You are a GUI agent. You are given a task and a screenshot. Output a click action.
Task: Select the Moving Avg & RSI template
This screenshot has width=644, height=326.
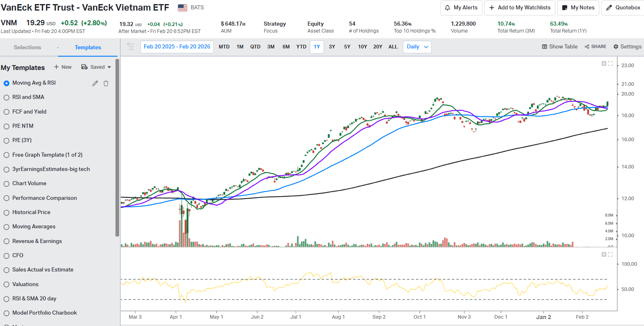7,83
